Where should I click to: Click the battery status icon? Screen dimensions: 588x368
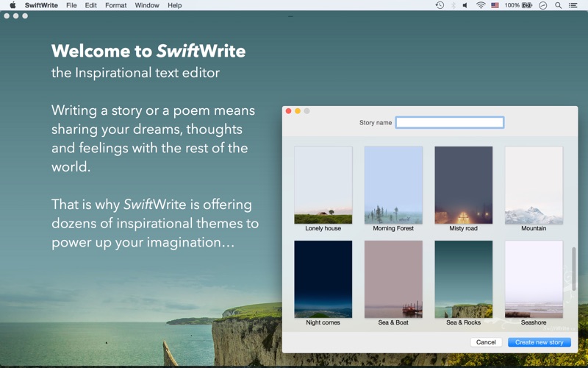[527, 5]
